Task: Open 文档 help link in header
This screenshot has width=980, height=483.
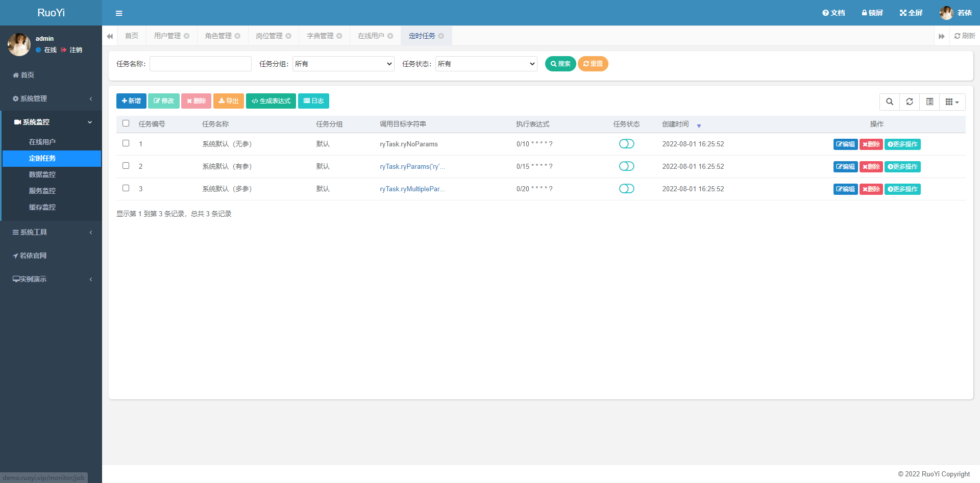Action: coord(834,13)
